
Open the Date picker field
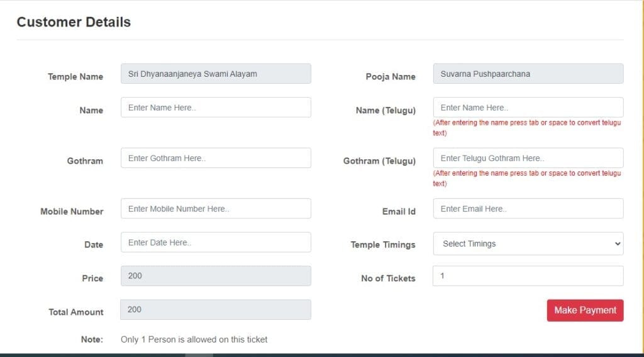(216, 242)
